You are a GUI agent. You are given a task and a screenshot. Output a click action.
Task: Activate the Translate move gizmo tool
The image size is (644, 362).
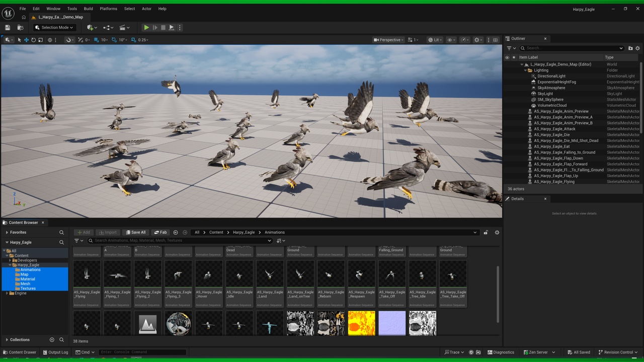coord(26,40)
